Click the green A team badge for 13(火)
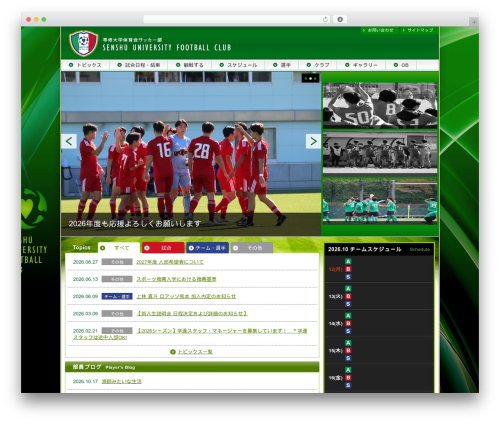500x423 pixels. pos(348,289)
